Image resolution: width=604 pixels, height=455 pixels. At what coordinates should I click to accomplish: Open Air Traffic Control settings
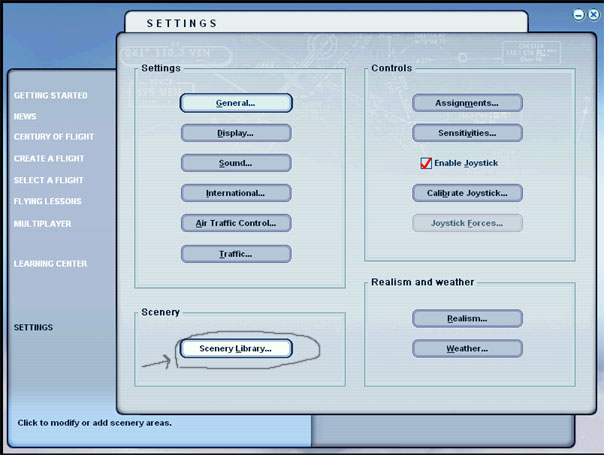pos(236,223)
